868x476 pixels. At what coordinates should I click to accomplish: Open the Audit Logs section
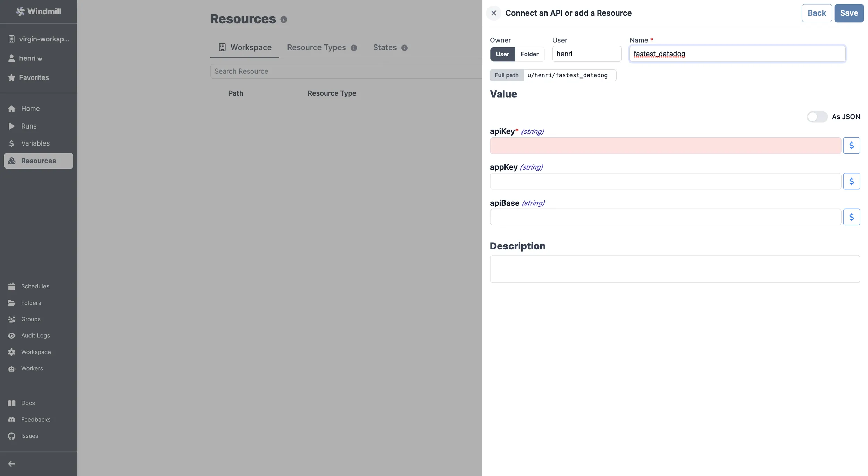click(35, 335)
